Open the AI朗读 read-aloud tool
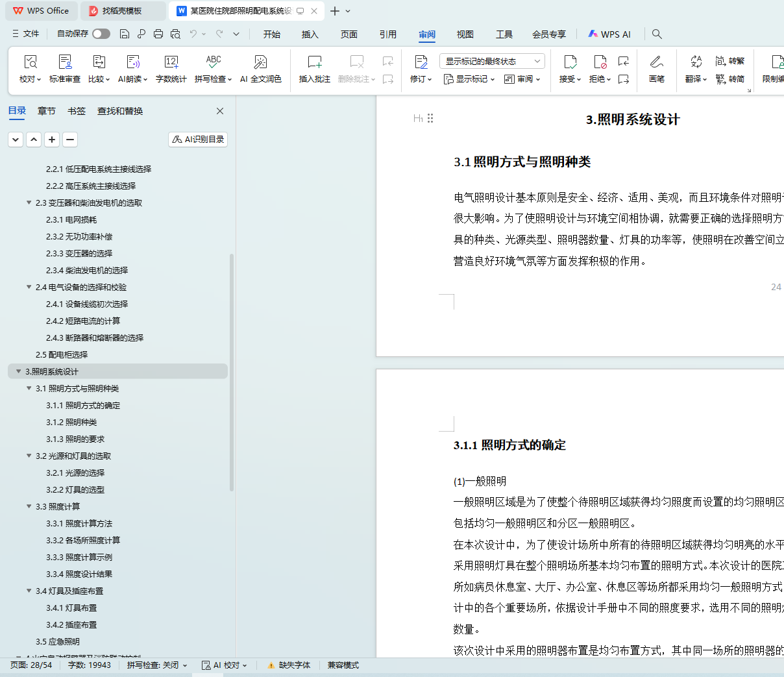The image size is (784, 677). pos(132,62)
